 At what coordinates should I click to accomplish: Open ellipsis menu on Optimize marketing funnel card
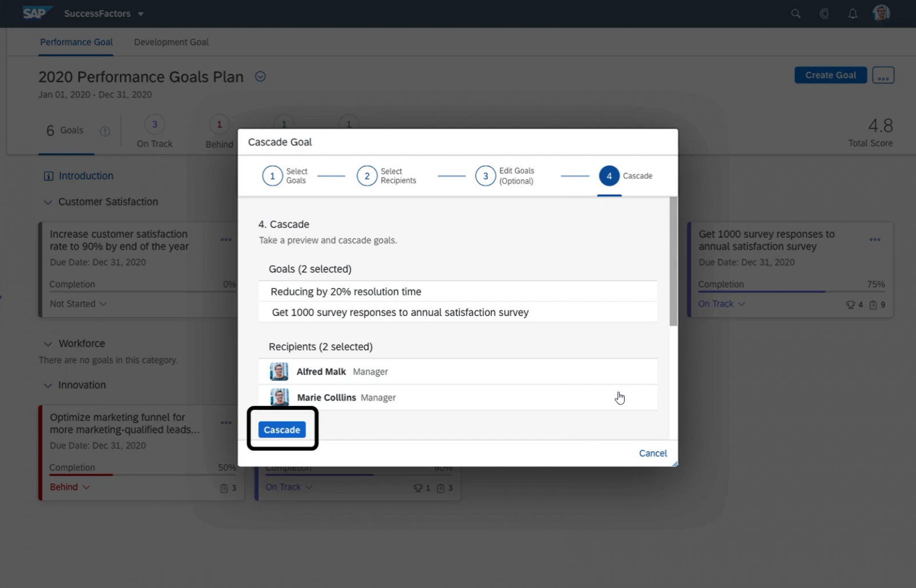pos(226,423)
